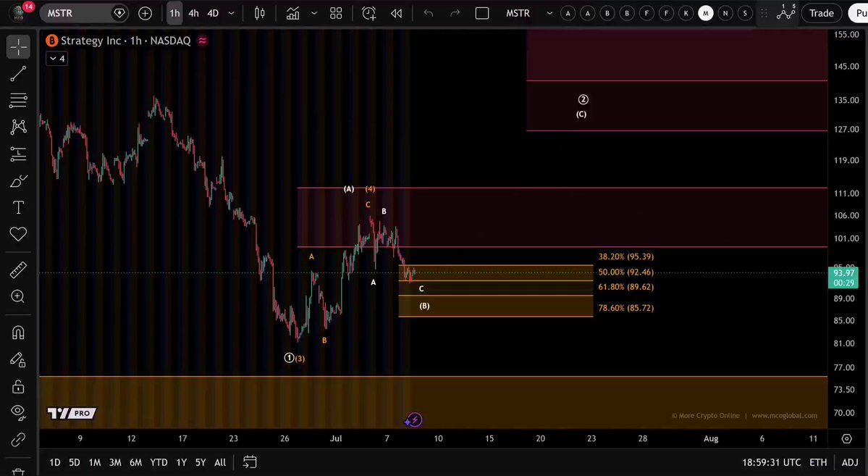Open the quick search graph icon
This screenshot has width=868, height=476.
coord(786,12)
